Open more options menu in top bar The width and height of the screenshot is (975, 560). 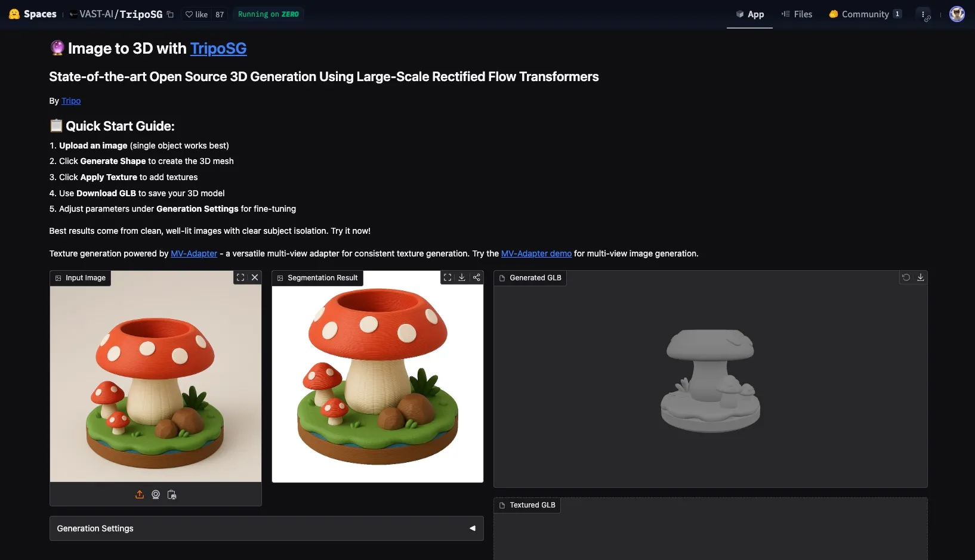924,14
